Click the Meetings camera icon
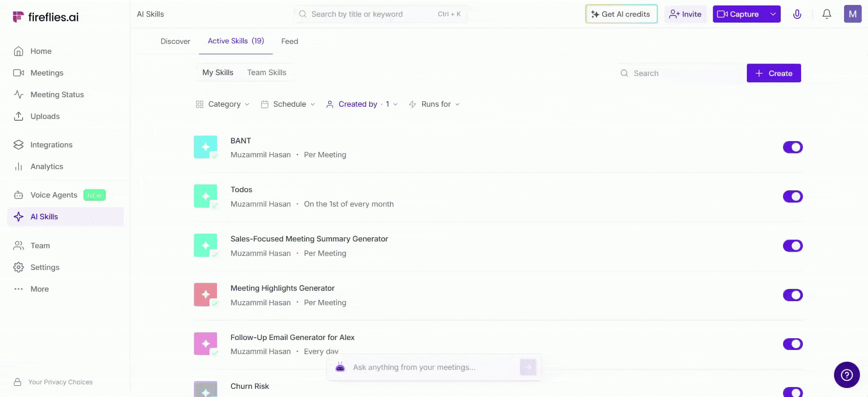868x397 pixels. point(19,73)
